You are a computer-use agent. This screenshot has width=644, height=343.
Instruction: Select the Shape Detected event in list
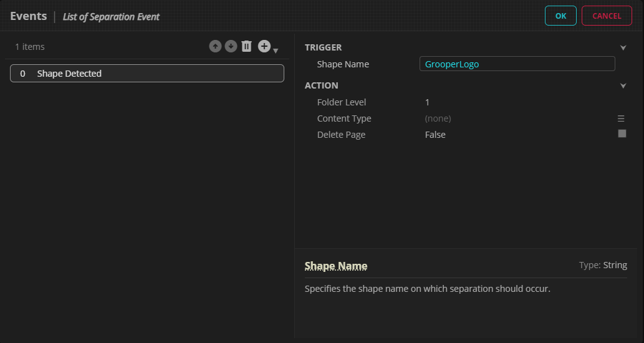[x=147, y=74]
